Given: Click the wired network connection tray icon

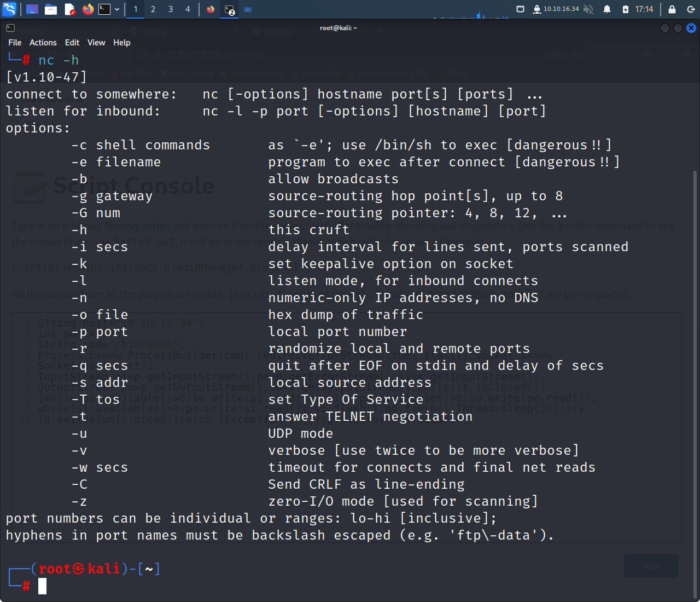Looking at the screenshot, I should 521,9.
